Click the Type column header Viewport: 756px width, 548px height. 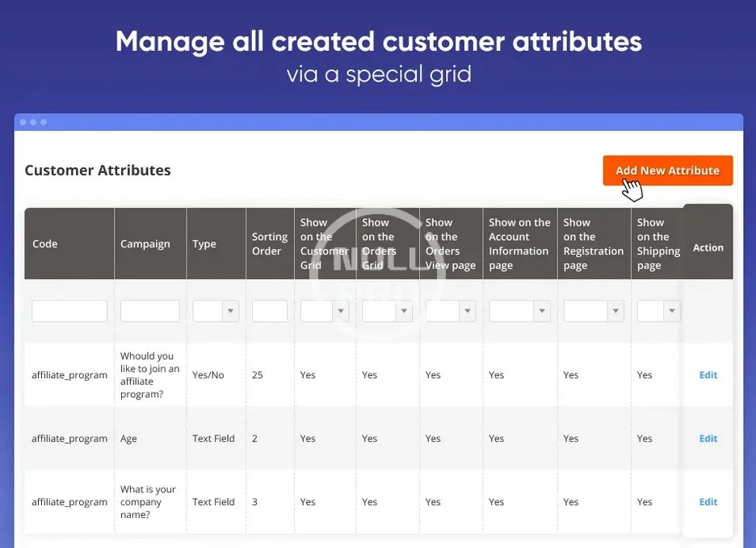click(x=204, y=244)
